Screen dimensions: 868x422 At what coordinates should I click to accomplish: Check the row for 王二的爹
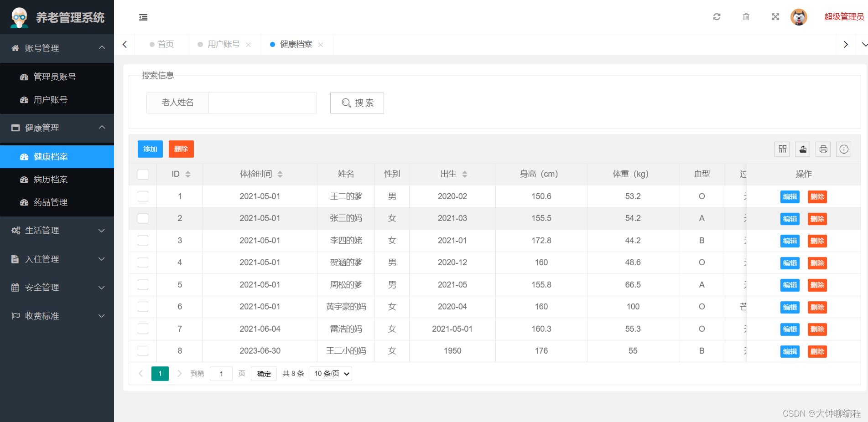pos(143,196)
